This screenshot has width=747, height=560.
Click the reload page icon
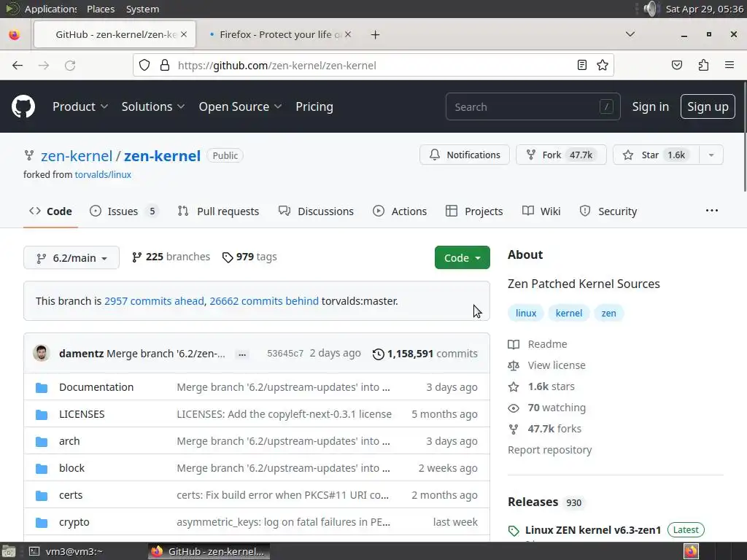tap(70, 65)
